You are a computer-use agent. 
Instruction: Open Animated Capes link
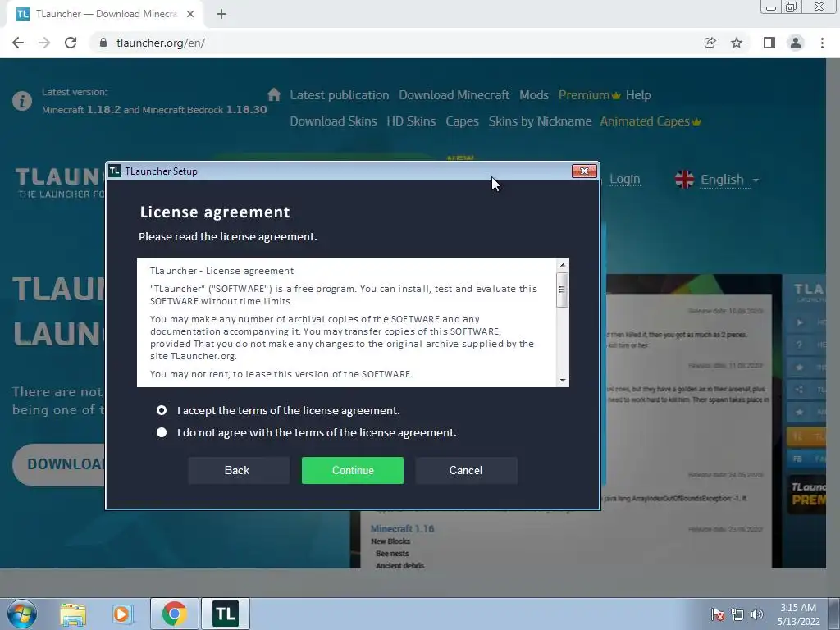coord(651,121)
